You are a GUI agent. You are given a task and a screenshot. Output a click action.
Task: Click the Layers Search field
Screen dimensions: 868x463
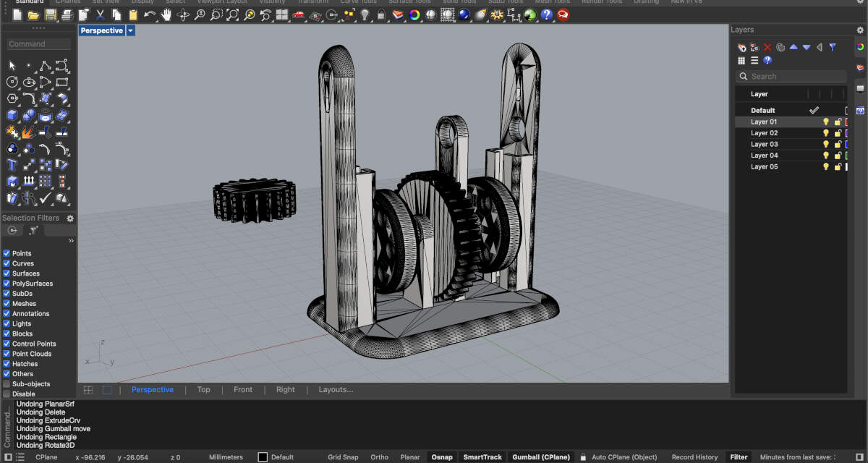click(791, 76)
